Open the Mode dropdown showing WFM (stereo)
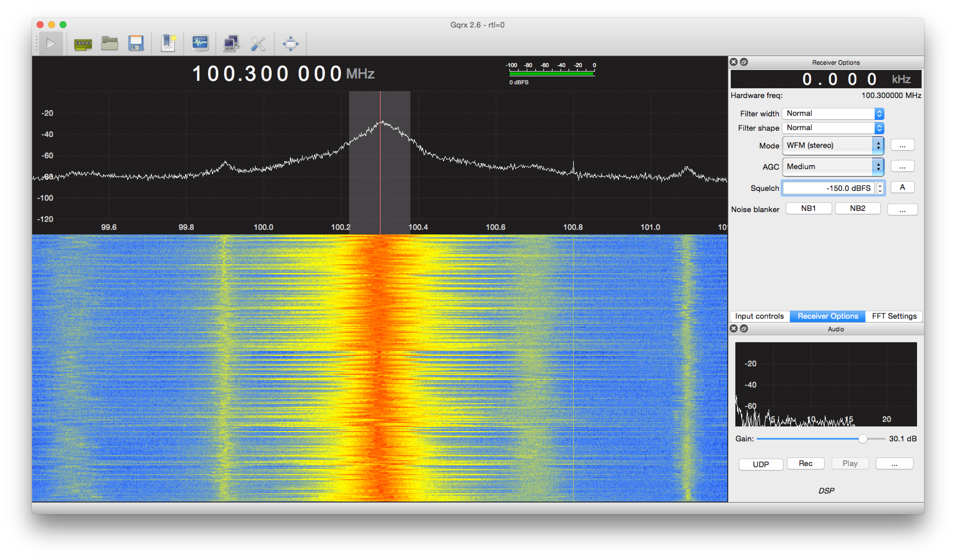This screenshot has width=956, height=560. click(833, 145)
